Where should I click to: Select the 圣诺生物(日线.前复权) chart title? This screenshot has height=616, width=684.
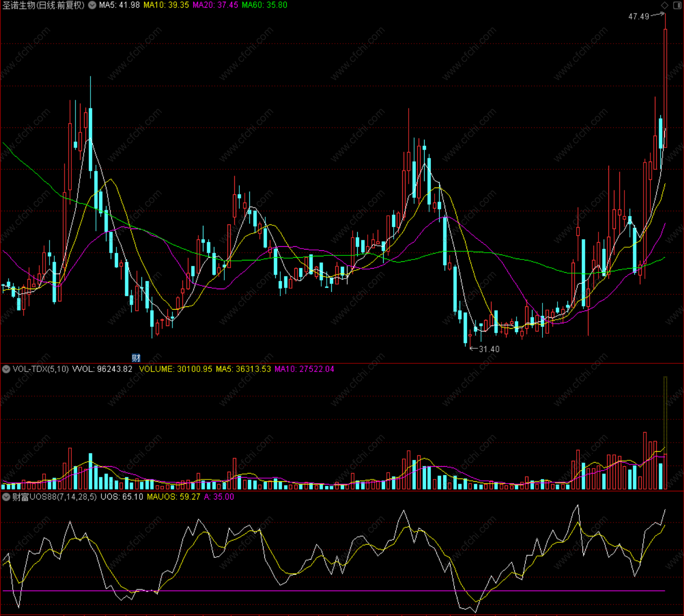pos(44,5)
